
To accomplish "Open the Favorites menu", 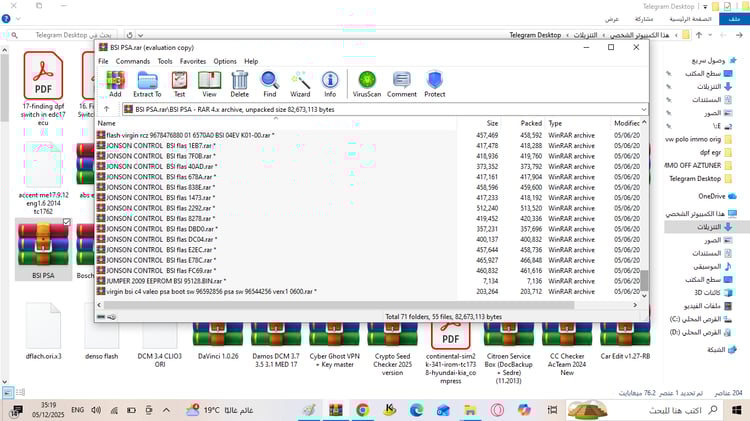I will (x=193, y=61).
